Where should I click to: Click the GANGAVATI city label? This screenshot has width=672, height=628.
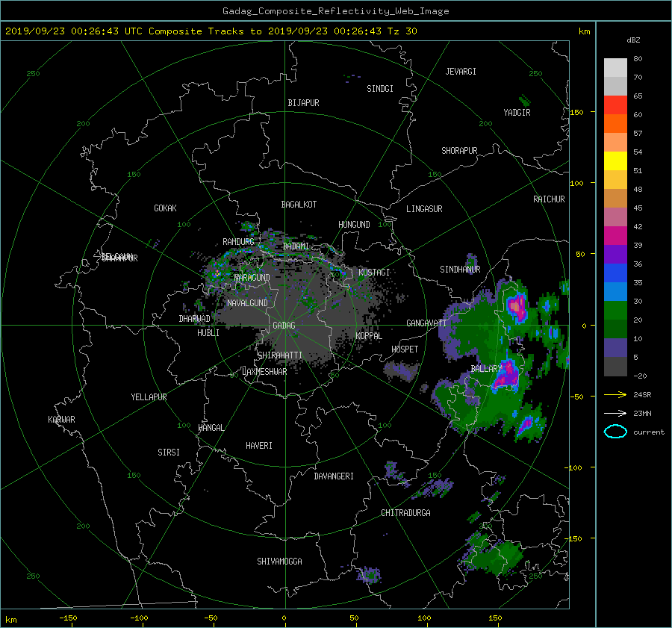(x=426, y=323)
